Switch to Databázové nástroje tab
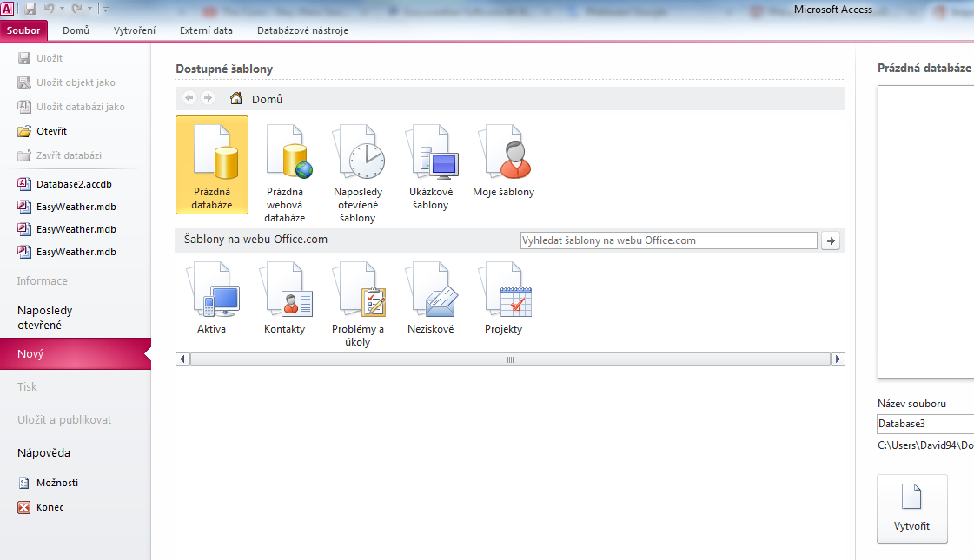 pos(302,30)
